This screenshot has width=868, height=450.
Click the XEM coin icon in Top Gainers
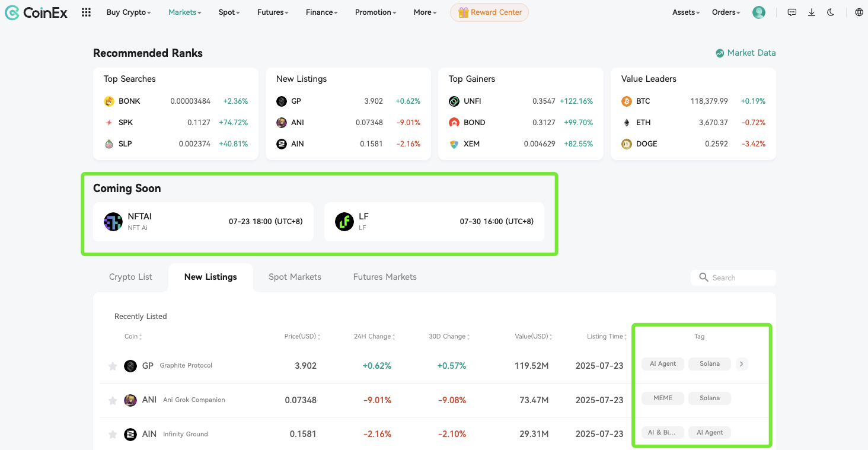[x=454, y=144]
